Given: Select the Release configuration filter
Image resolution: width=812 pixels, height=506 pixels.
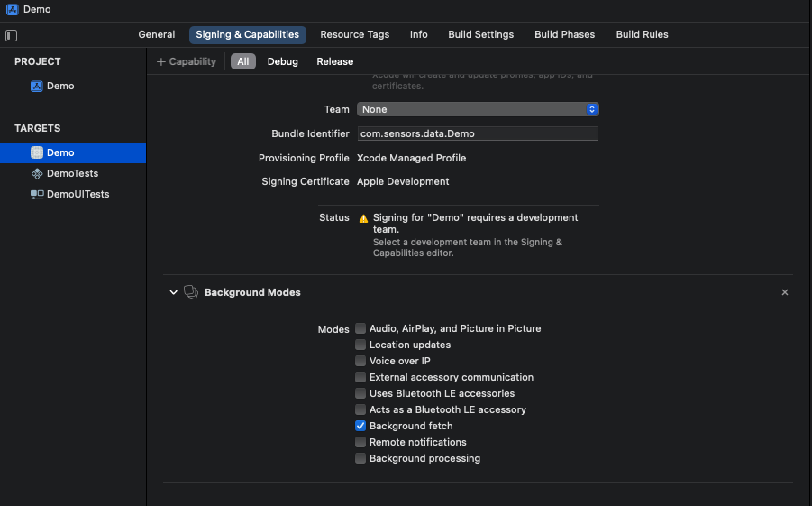Looking at the screenshot, I should 335,61.
